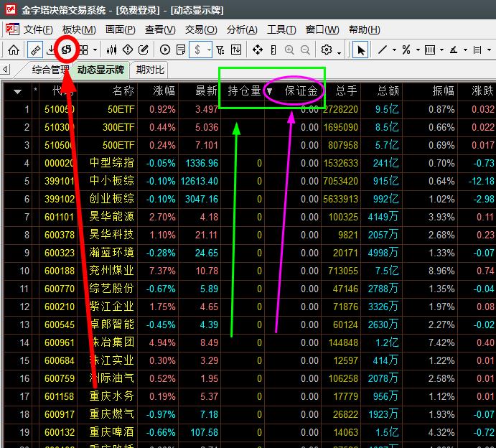
Task: Select the vertical bars tool icon
Action: [430, 50]
